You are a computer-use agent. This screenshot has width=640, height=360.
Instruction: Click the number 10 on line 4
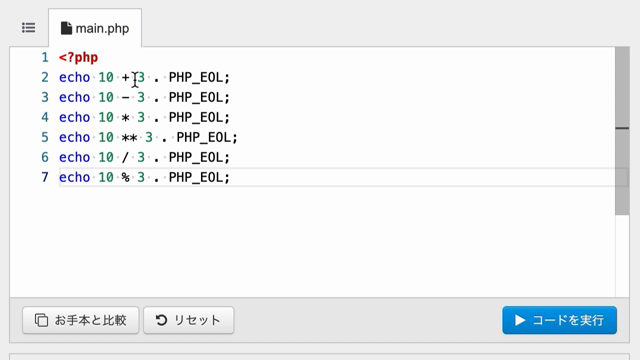tap(106, 118)
